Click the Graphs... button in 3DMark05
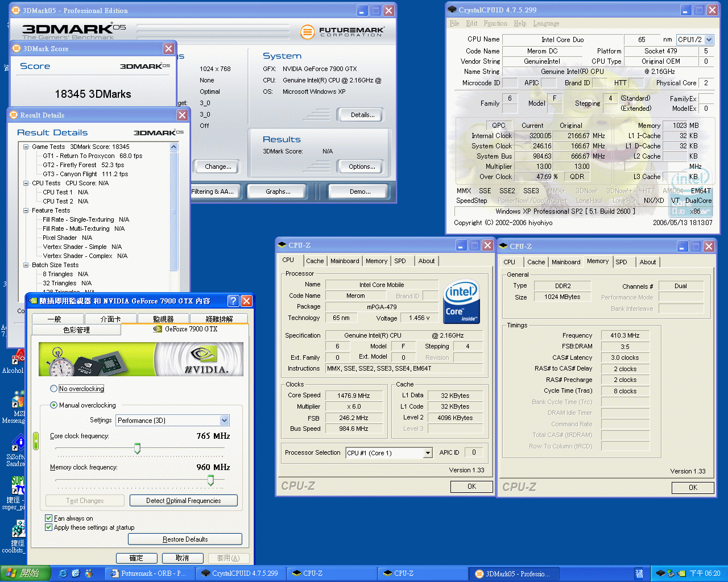Screen dimensions: 728x582 point(278,192)
